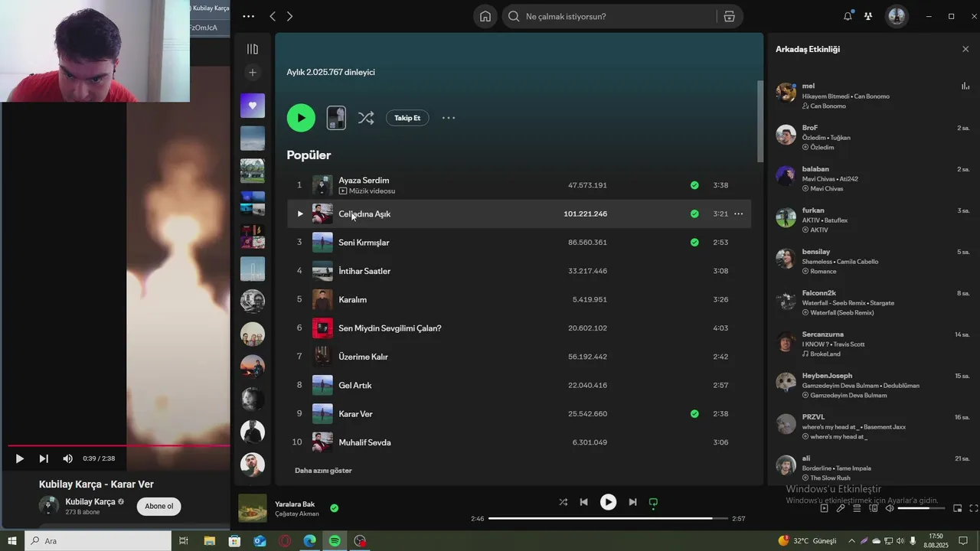Select the song Üzerime Kalır
This screenshot has height=551, width=980.
click(x=364, y=357)
